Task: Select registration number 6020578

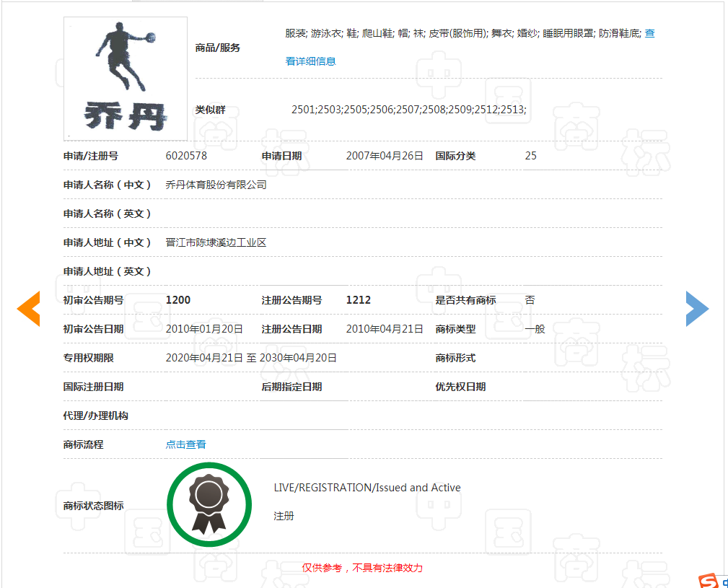Action: [186, 156]
